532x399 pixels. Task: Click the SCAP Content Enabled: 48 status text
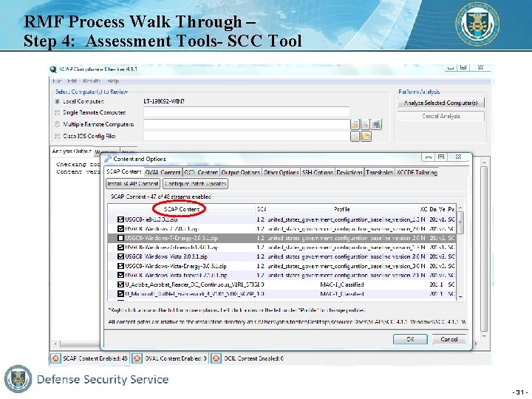(95, 358)
